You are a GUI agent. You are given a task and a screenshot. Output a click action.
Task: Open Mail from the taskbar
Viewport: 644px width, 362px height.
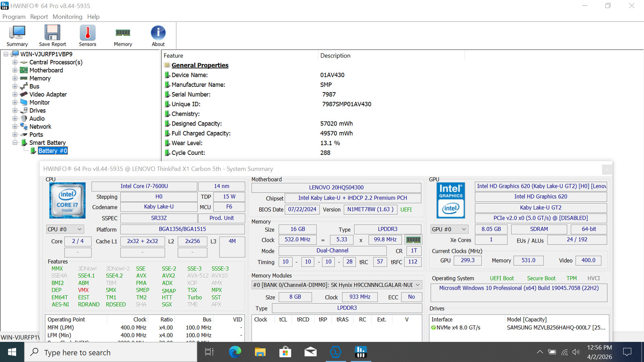(x=310, y=352)
